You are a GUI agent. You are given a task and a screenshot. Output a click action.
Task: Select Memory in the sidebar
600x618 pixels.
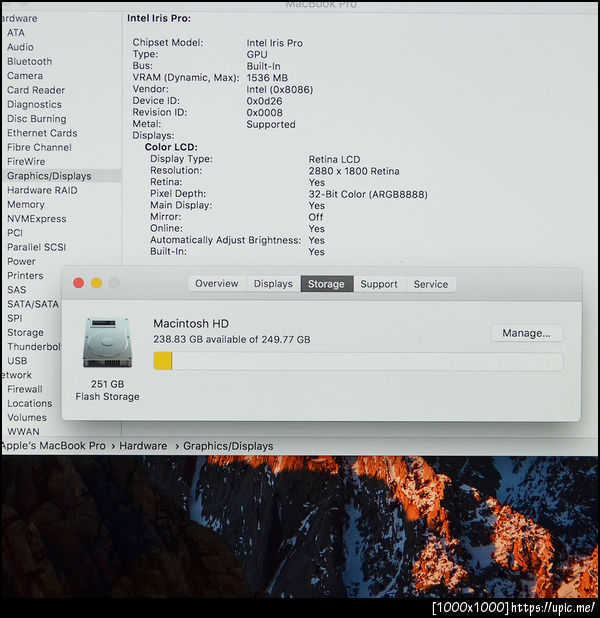point(26,205)
